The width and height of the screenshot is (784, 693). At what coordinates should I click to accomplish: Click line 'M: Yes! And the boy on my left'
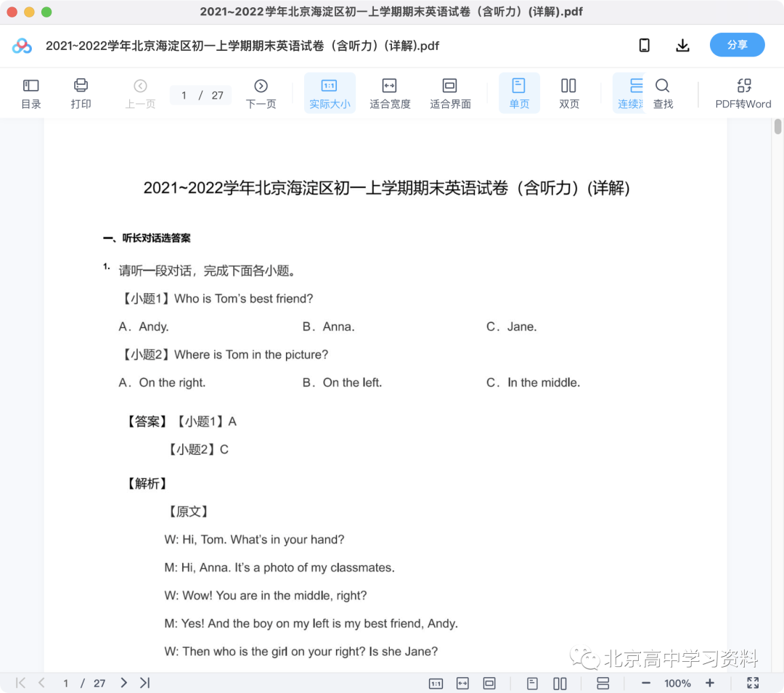(311, 623)
